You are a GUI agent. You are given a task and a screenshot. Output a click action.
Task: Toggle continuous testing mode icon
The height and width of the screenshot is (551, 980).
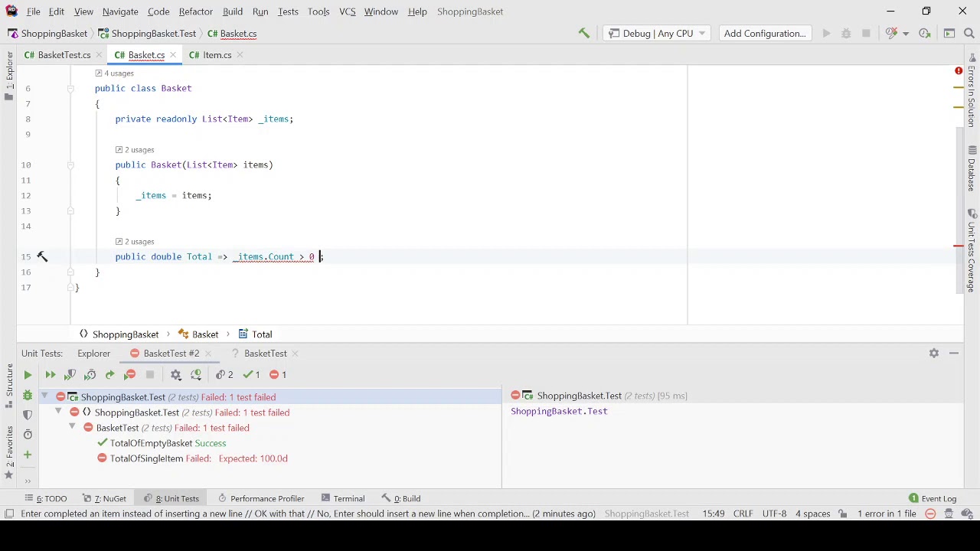tap(196, 375)
